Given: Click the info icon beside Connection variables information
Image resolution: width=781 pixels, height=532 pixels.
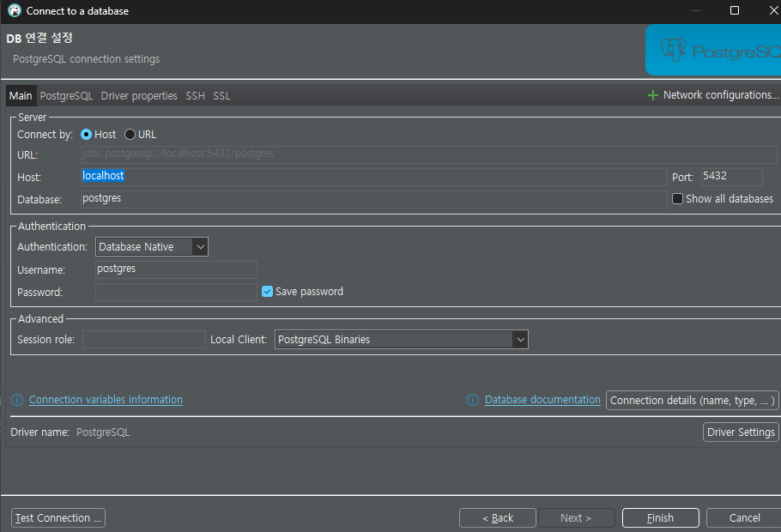Looking at the screenshot, I should [x=17, y=400].
